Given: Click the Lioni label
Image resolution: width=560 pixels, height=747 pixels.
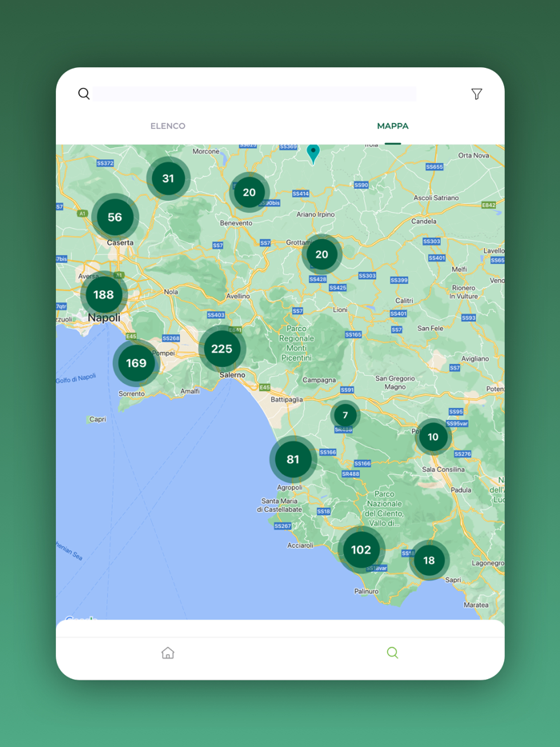Looking at the screenshot, I should click(340, 310).
